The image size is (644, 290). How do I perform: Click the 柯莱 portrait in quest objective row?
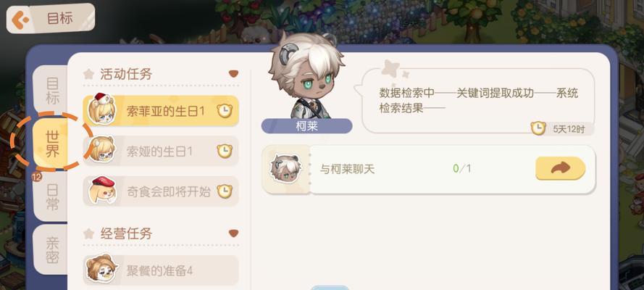(x=286, y=168)
